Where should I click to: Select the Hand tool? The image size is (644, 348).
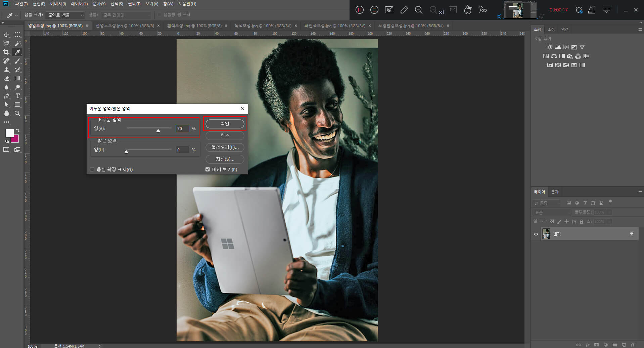click(x=6, y=113)
